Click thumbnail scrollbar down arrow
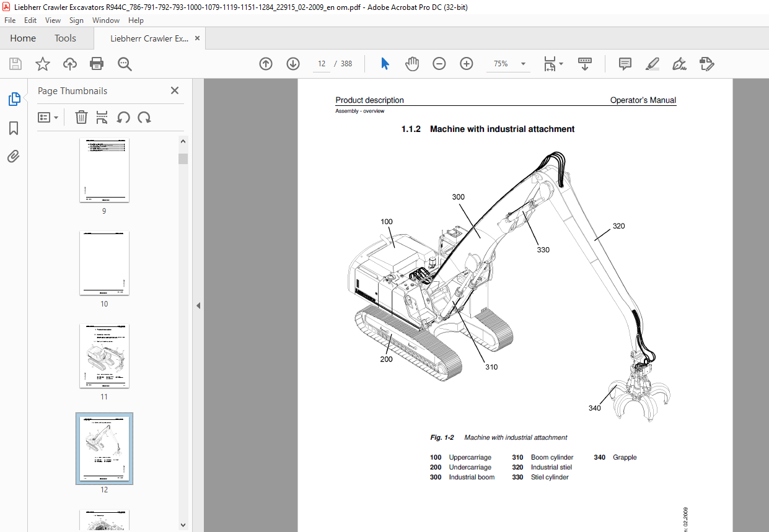This screenshot has width=769, height=532. [x=183, y=525]
